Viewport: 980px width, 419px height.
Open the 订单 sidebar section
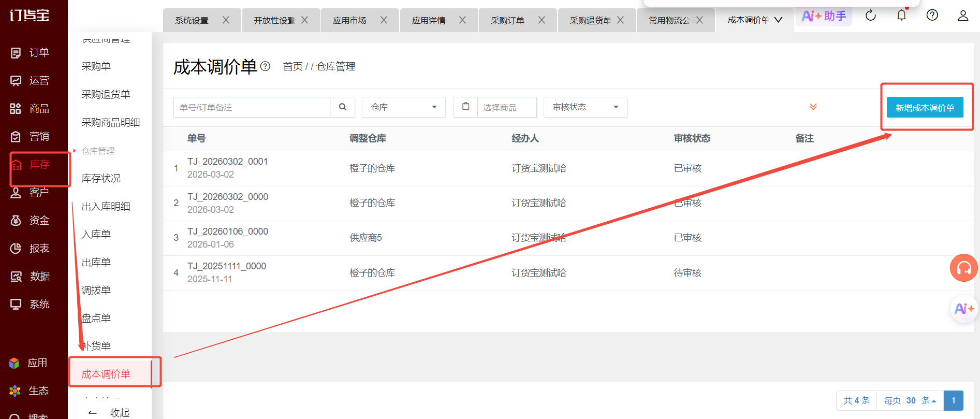click(x=30, y=53)
